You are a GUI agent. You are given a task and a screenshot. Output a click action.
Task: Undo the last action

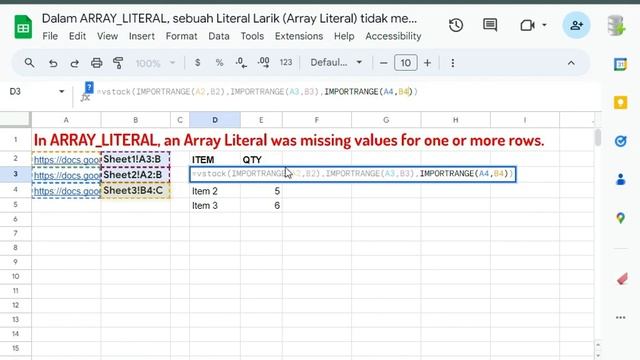point(53,63)
